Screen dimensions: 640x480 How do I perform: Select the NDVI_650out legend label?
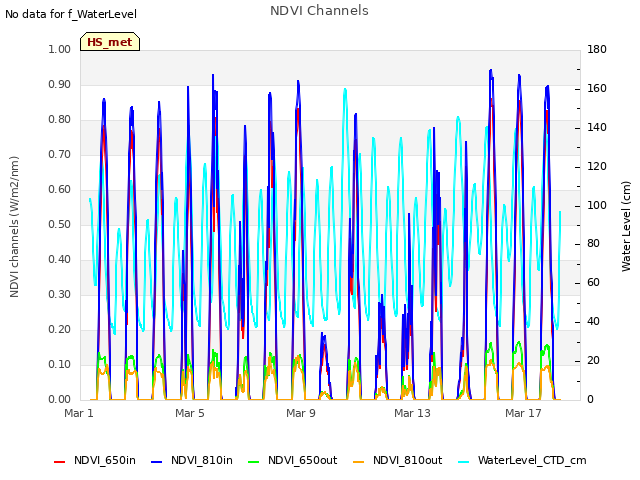tap(302, 460)
